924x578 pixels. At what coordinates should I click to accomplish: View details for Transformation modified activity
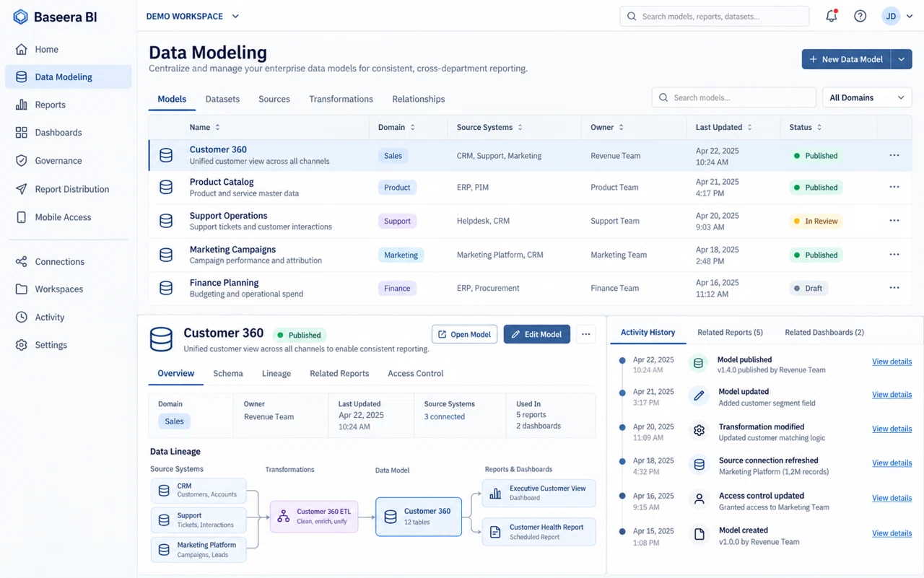[x=892, y=429]
